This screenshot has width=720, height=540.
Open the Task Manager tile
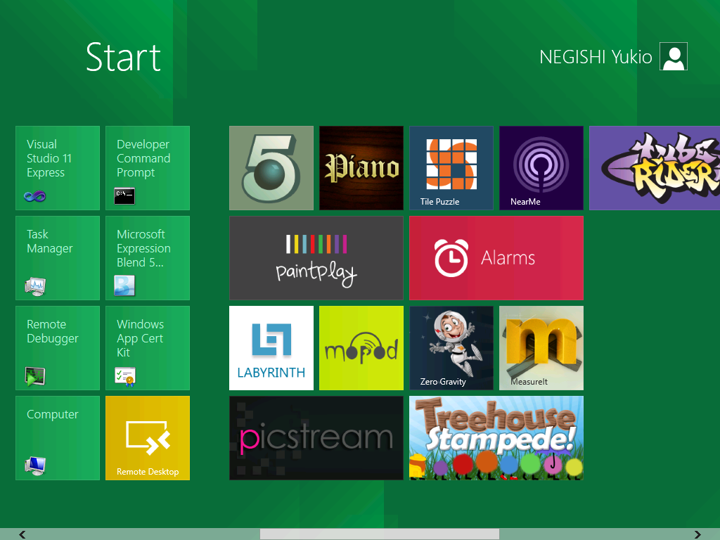point(57,258)
